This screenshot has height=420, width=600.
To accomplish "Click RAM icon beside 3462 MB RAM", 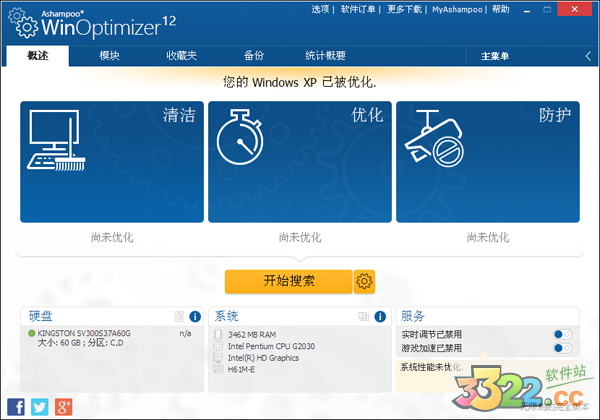I will (218, 334).
